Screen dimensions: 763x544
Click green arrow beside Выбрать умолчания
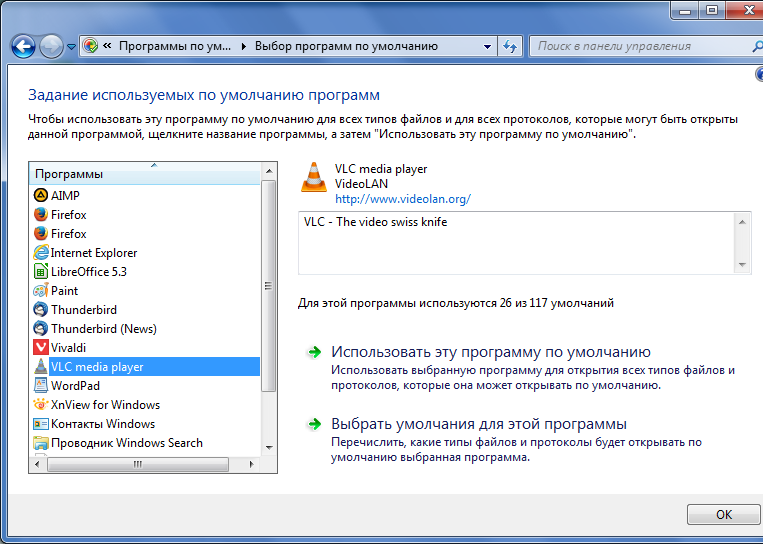(x=315, y=424)
